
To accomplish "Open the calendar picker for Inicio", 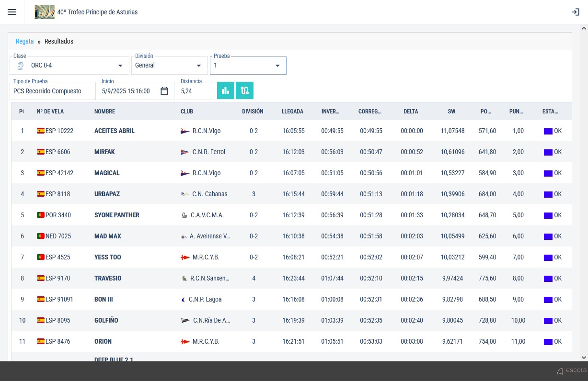I will tap(164, 91).
